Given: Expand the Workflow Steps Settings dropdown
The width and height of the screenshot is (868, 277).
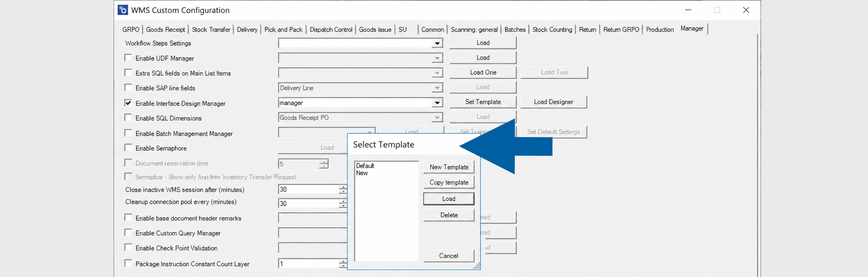Looking at the screenshot, I should pos(437,44).
